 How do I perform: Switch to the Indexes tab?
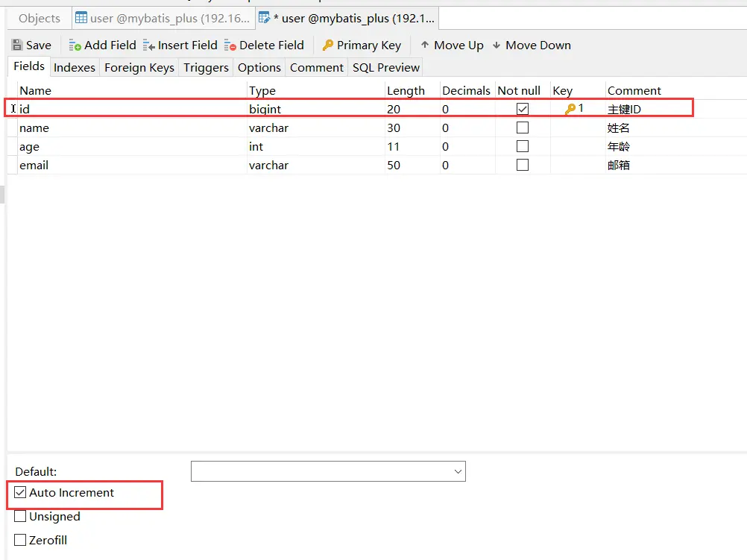pos(75,68)
